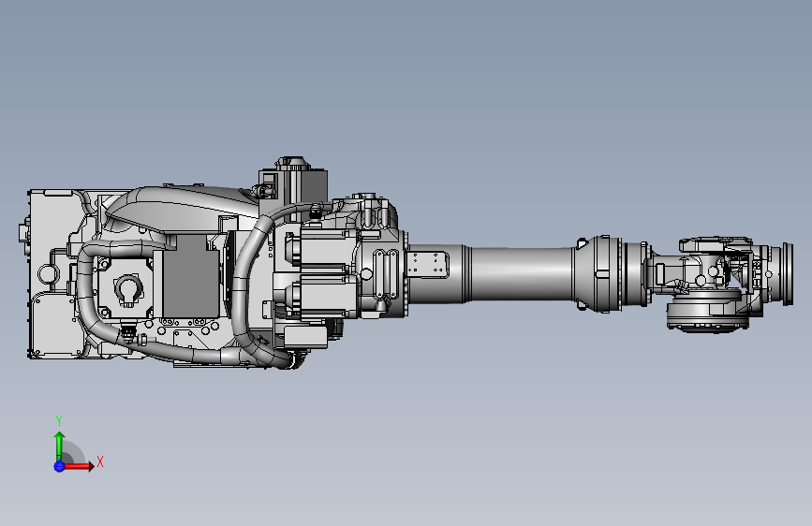Viewport: 812px width, 526px height.
Task: Click the red X label next to the triad
Action: pos(100,461)
